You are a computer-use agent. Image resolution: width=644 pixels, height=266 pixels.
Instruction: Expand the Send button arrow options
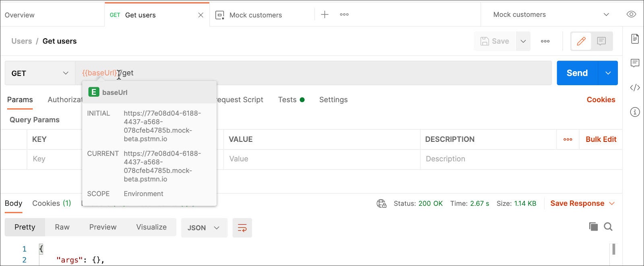tap(608, 73)
